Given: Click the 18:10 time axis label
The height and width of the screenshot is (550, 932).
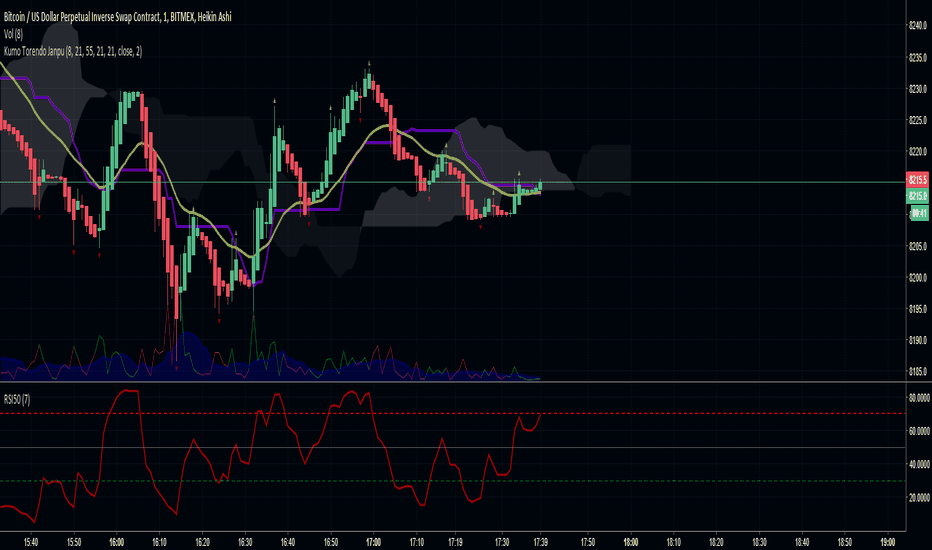Looking at the screenshot, I should [x=673, y=542].
